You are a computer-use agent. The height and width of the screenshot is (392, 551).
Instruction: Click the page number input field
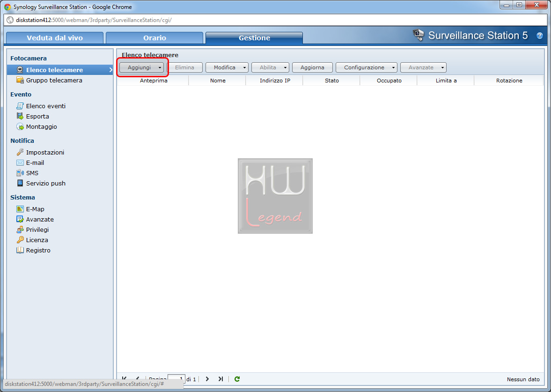(176, 379)
